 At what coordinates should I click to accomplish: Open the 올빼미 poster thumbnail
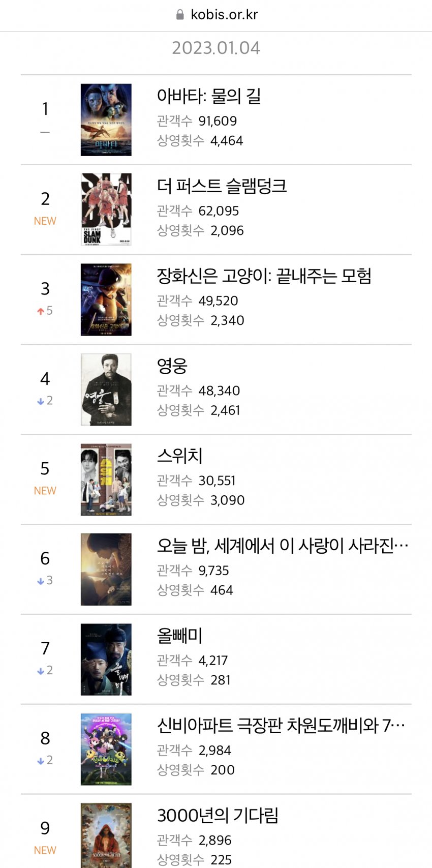pos(106,659)
